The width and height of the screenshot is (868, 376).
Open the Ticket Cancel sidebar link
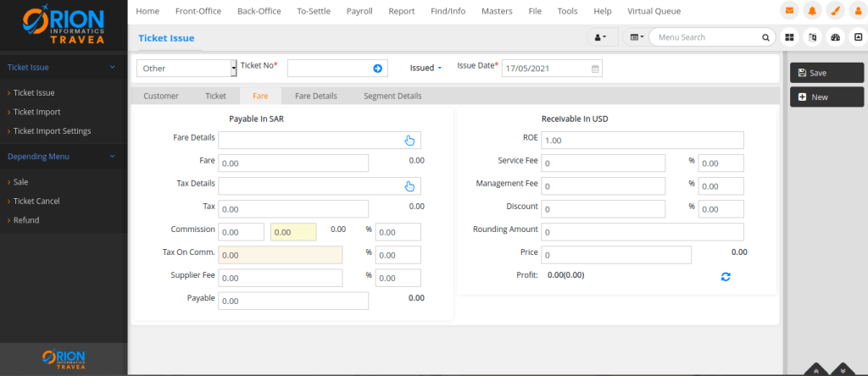pos(36,202)
